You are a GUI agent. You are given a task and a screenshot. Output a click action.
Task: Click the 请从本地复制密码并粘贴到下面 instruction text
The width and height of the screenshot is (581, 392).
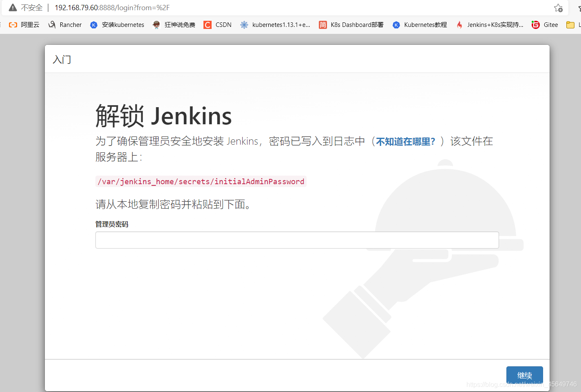[173, 204]
